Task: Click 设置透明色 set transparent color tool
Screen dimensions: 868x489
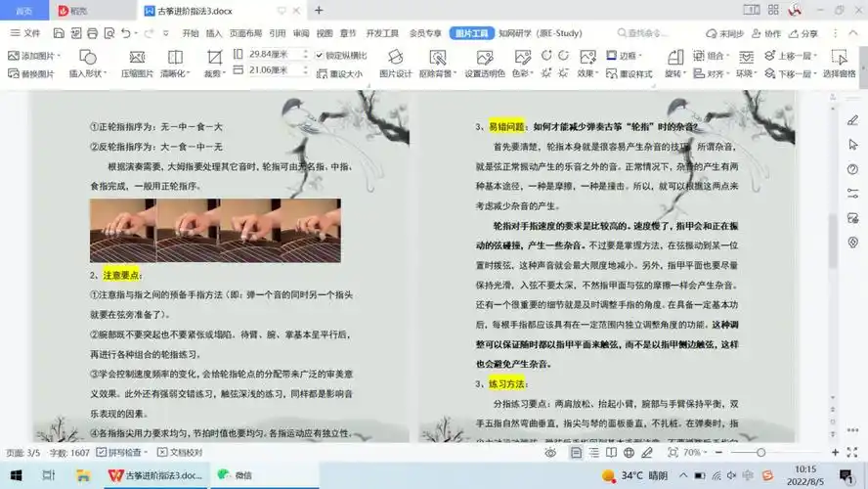Action: coord(485,65)
